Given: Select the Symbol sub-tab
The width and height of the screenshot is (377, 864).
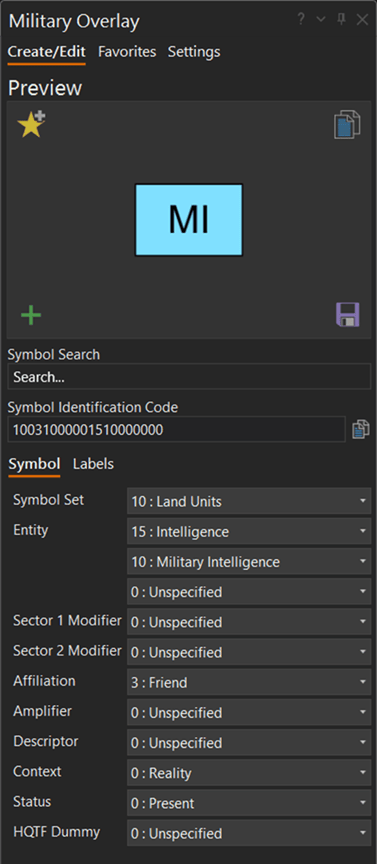Looking at the screenshot, I should click(x=34, y=464).
